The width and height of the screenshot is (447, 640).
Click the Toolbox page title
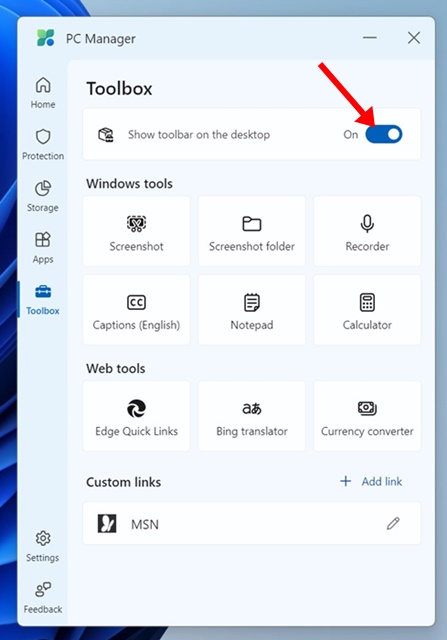coord(119,89)
